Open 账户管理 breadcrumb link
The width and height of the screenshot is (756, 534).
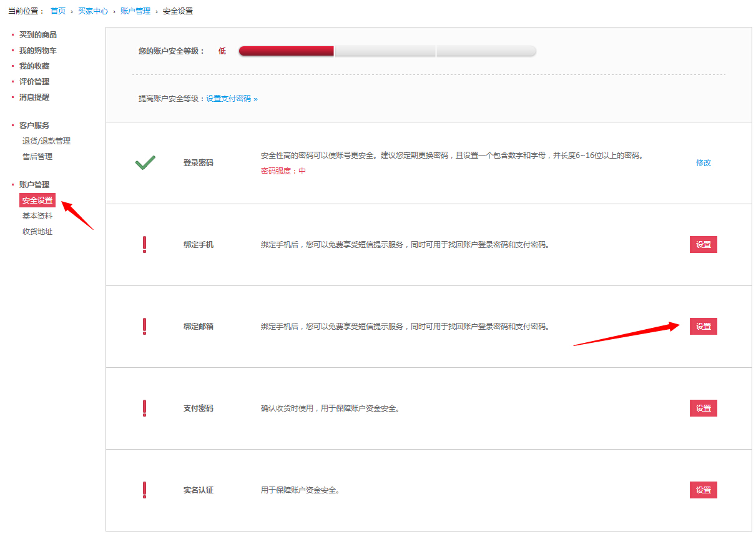pos(135,11)
